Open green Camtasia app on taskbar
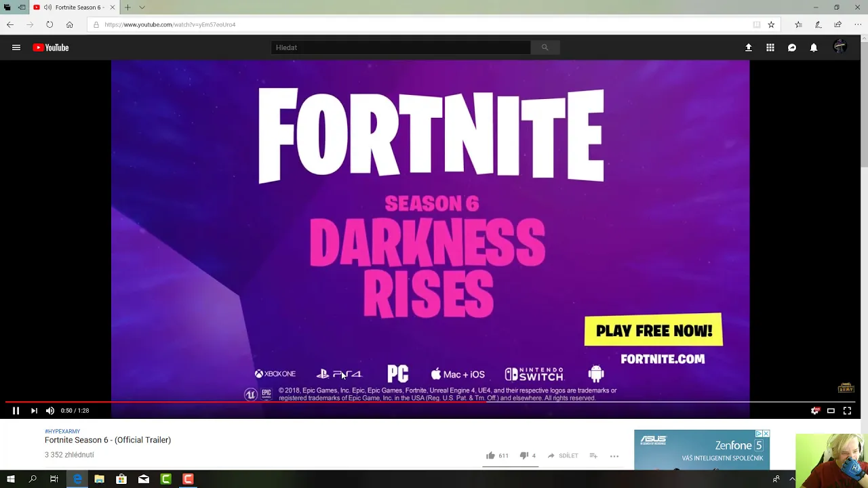Screen dimensions: 868x488 (166, 479)
